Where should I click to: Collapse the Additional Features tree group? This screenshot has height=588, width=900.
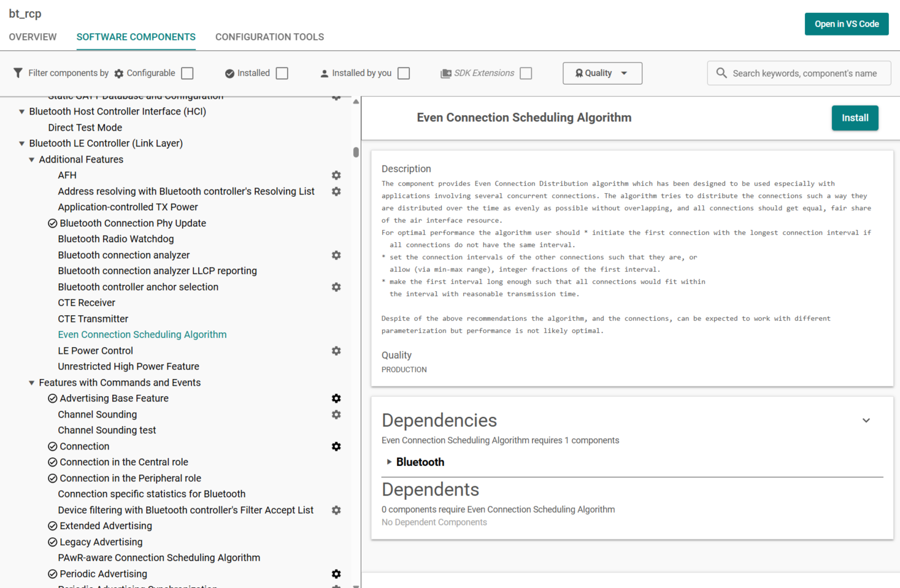click(x=32, y=159)
